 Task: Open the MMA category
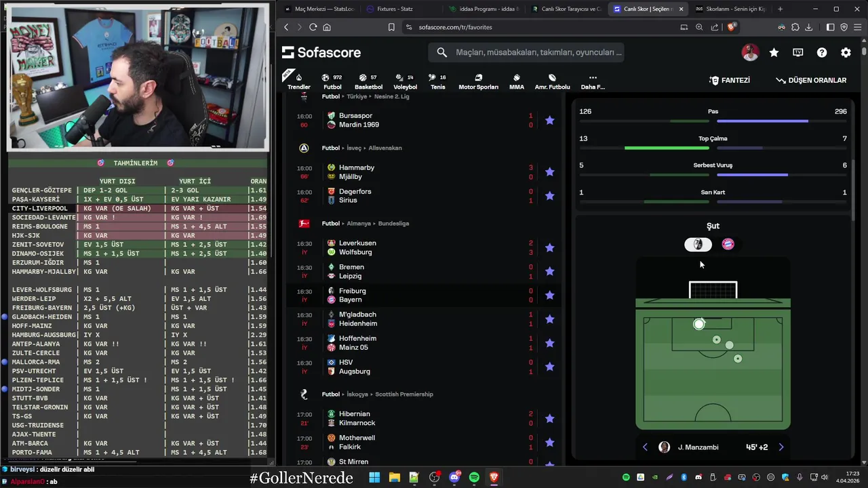pyautogui.click(x=517, y=81)
